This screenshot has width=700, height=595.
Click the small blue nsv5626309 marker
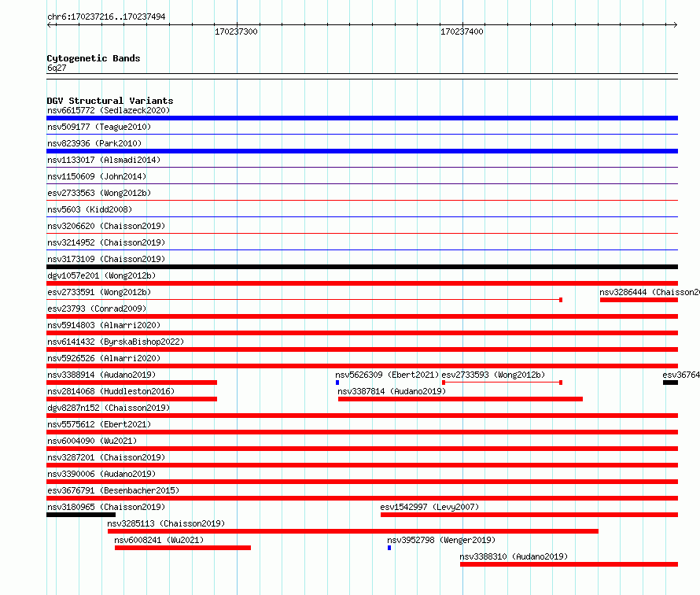337,382
